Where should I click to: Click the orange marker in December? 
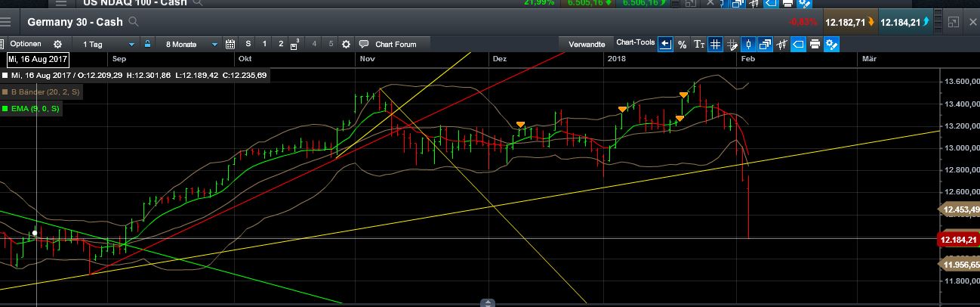(x=520, y=124)
